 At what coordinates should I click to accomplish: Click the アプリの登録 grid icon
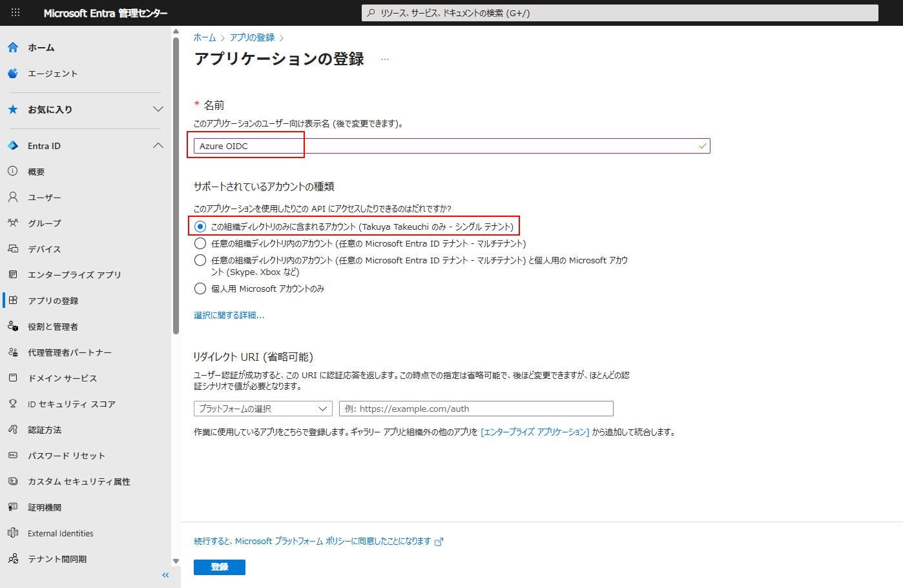(x=13, y=300)
